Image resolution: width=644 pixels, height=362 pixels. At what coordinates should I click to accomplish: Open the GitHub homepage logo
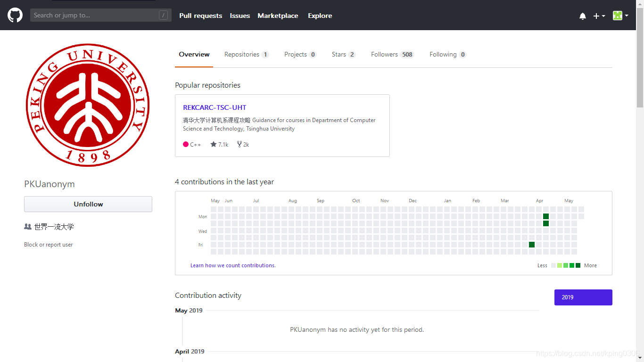pyautogui.click(x=15, y=15)
